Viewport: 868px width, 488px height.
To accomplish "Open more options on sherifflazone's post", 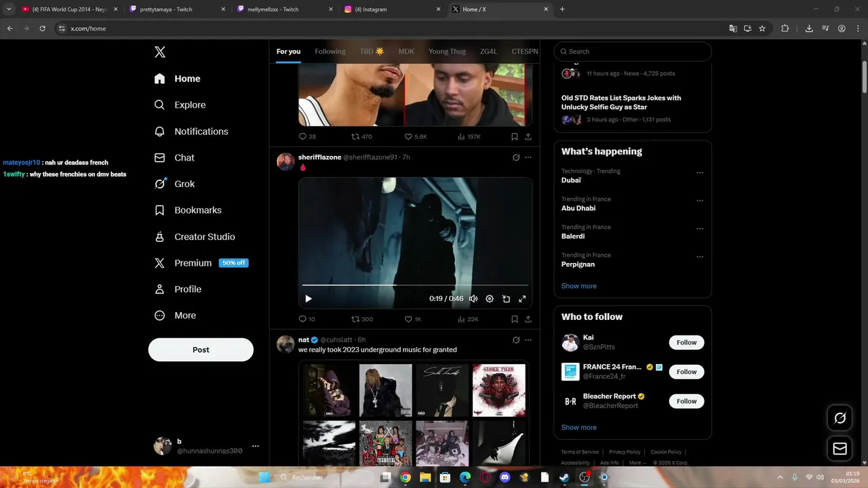I will (x=528, y=157).
